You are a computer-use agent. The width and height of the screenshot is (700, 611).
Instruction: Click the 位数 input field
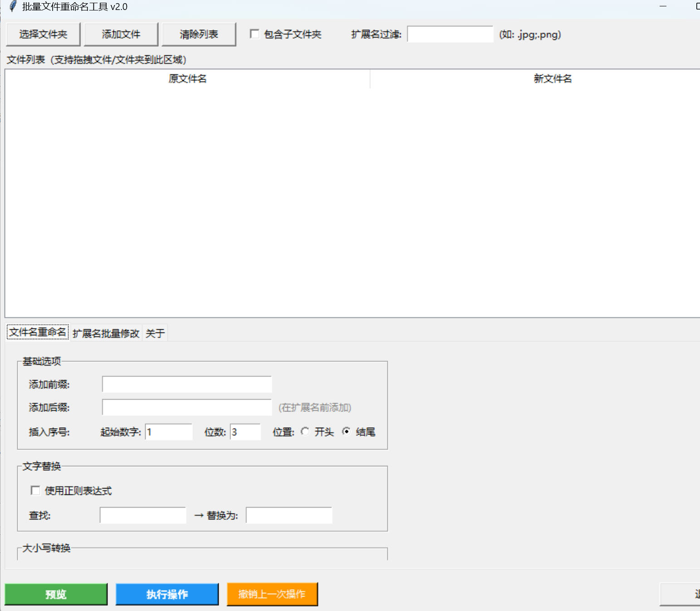tap(245, 432)
